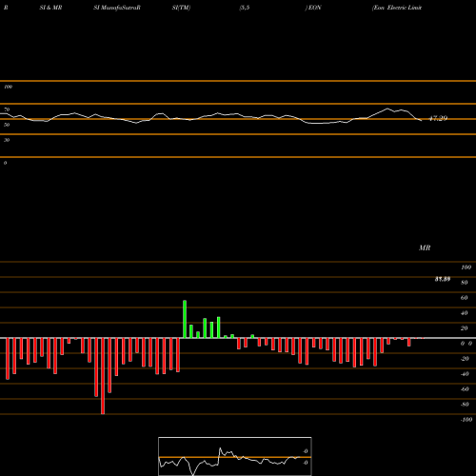Click the 'Eon Electric Limit' company name
Viewport: 476px width, 476px height.
pos(397,8)
